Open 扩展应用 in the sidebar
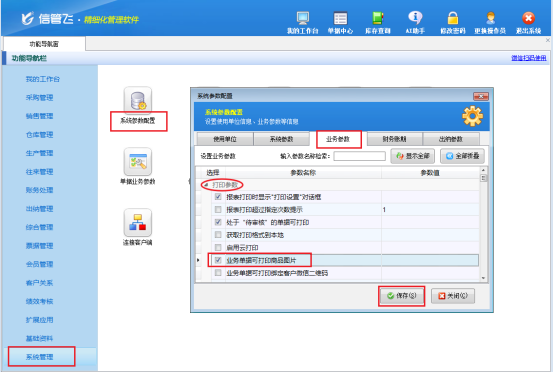The width and height of the screenshot is (553, 372). pyautogui.click(x=39, y=320)
